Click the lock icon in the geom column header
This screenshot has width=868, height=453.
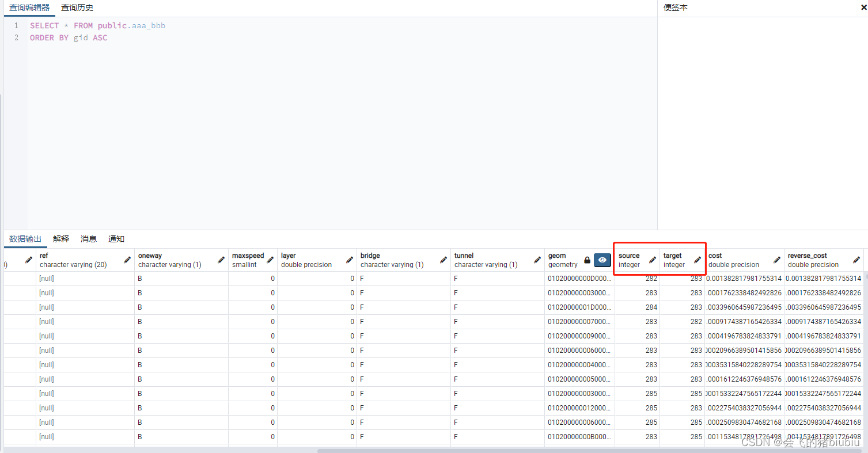(x=587, y=260)
